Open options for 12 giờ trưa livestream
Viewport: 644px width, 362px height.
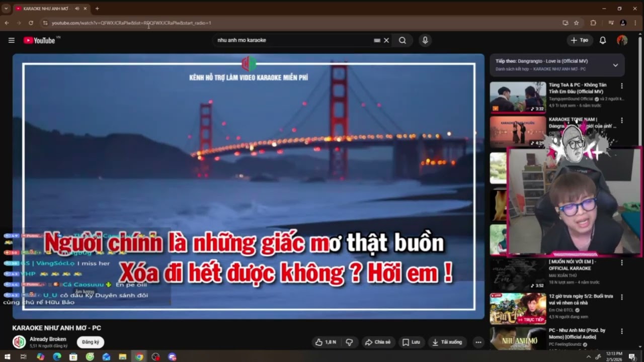(622, 297)
